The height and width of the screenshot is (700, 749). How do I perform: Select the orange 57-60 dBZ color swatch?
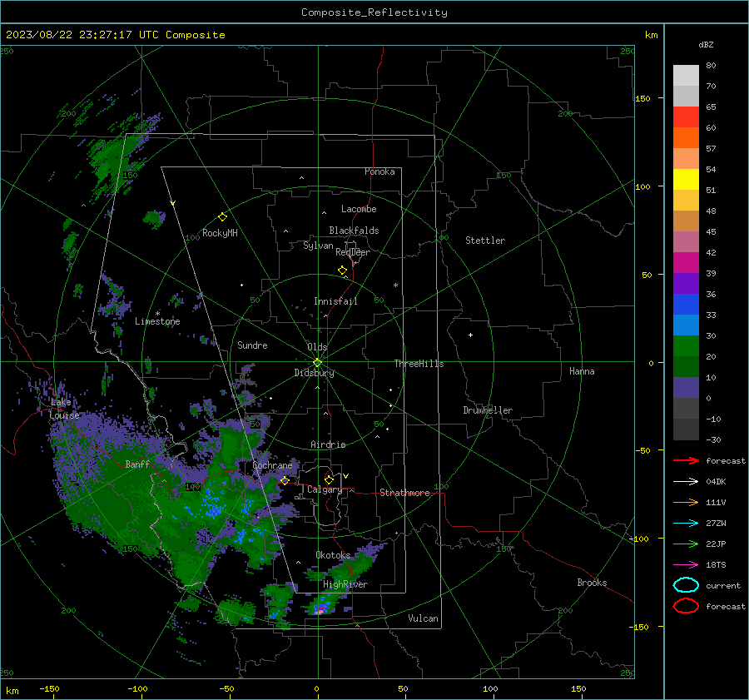(686, 138)
